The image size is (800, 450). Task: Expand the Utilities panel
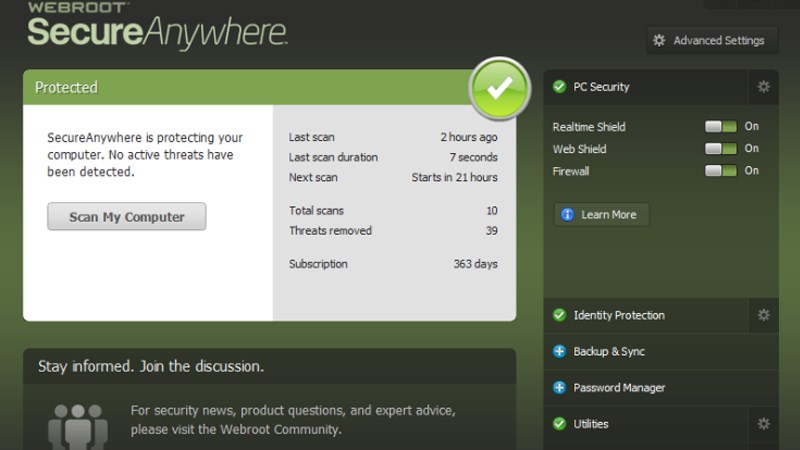tap(591, 424)
